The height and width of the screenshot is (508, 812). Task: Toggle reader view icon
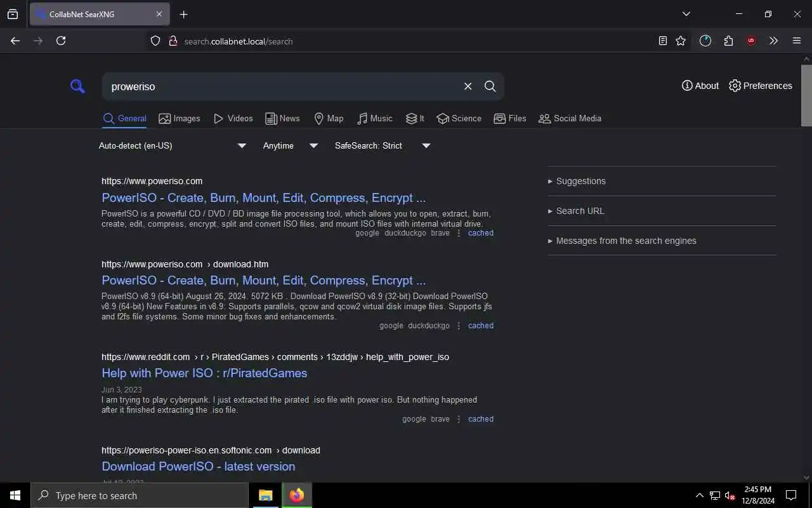[x=662, y=41]
